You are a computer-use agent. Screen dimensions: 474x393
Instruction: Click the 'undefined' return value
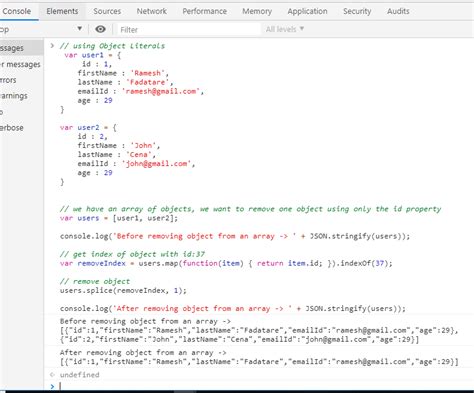point(80,375)
